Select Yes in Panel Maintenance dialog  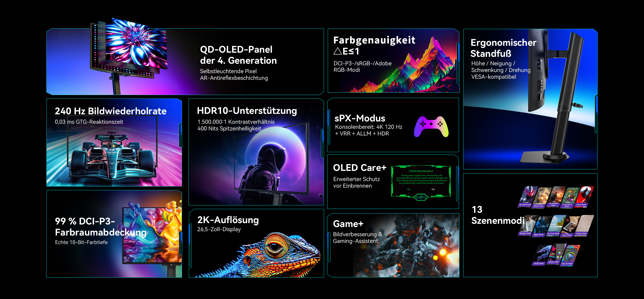(433, 189)
